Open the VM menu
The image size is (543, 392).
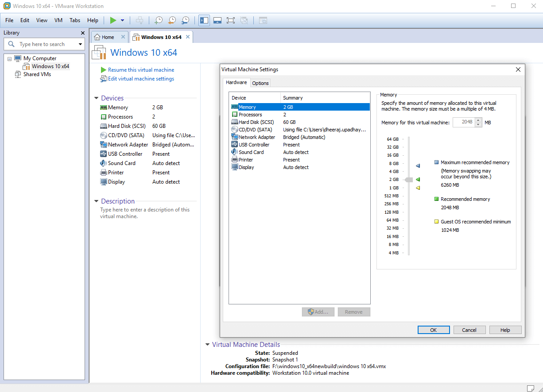point(58,20)
